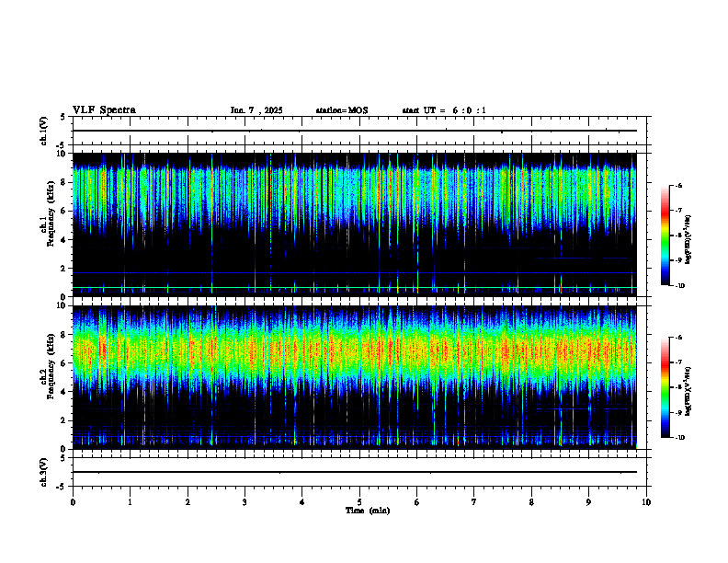
Task: Click the "8" kHz tick of ch.1 spectrogram
Action: click(64, 182)
